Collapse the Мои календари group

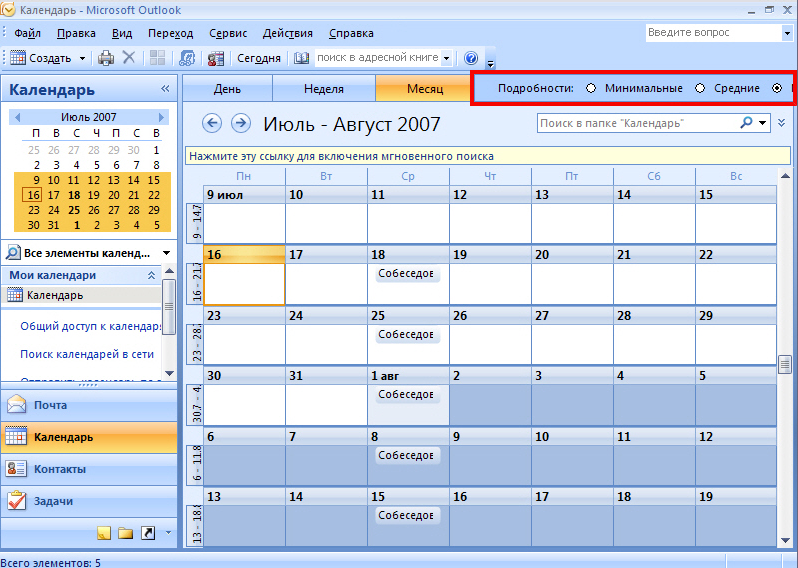(x=151, y=275)
